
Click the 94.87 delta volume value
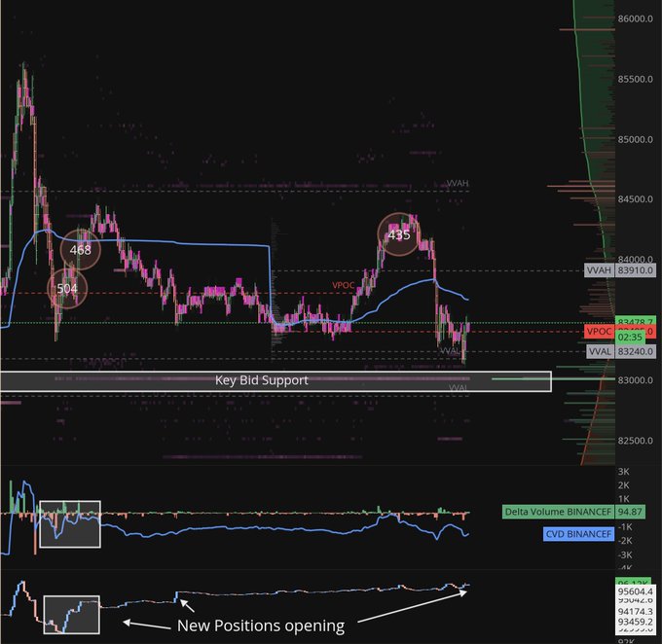click(630, 512)
